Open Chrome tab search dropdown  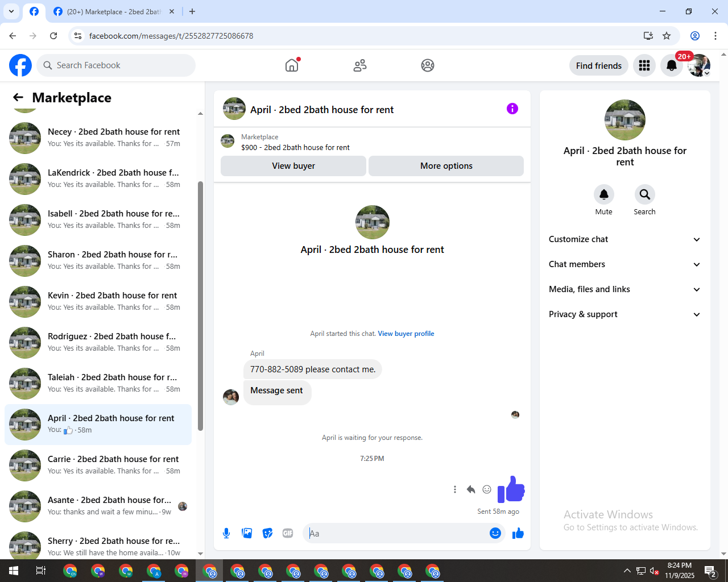pos(11,11)
